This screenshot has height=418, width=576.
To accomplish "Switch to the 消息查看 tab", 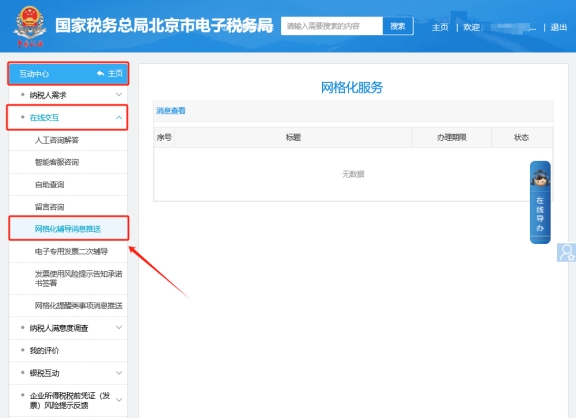I will (x=171, y=111).
